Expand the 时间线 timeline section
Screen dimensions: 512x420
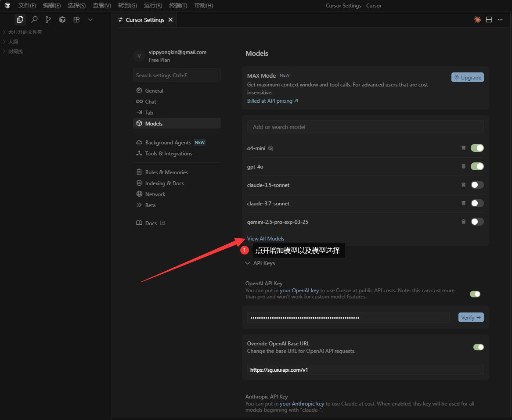[x=12, y=51]
